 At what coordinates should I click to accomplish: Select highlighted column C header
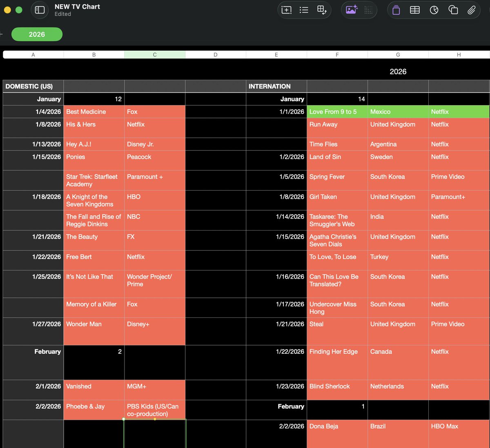[155, 55]
